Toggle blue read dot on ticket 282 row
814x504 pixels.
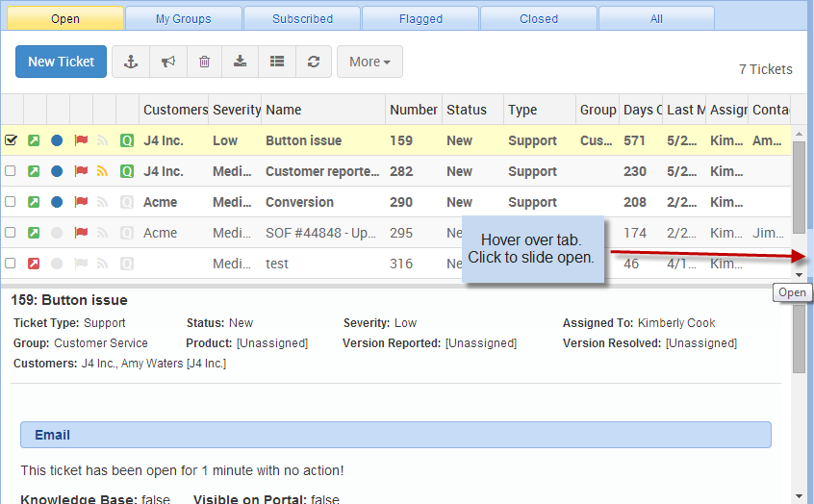pos(57,171)
